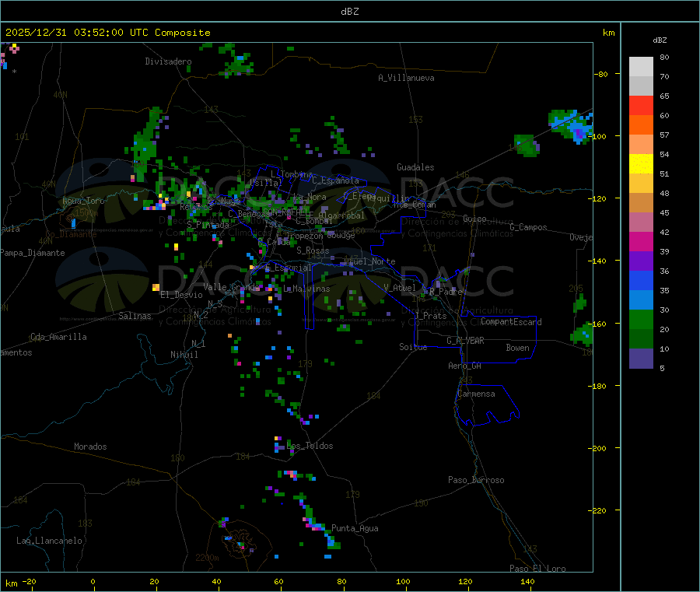Click the dBZ heading above the color legend
This screenshot has width=700, height=592.
pyautogui.click(x=660, y=40)
